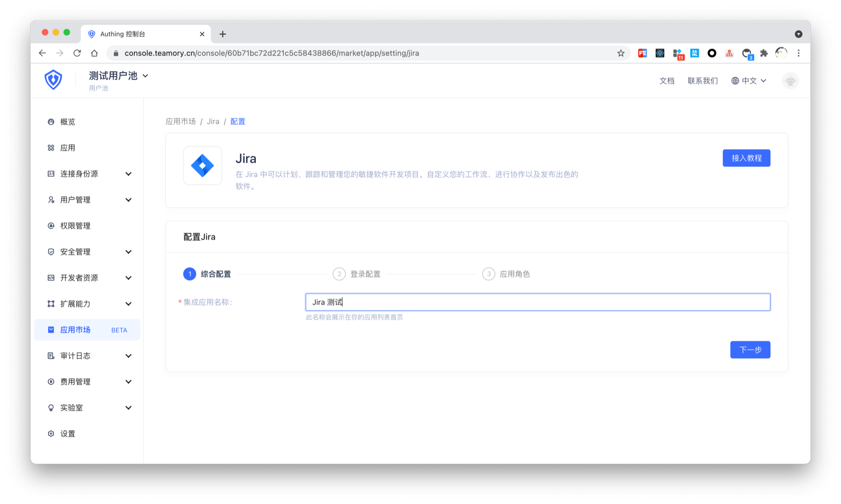The image size is (841, 504).
Task: Open the browser extensions puzzle icon
Action: pos(764,53)
